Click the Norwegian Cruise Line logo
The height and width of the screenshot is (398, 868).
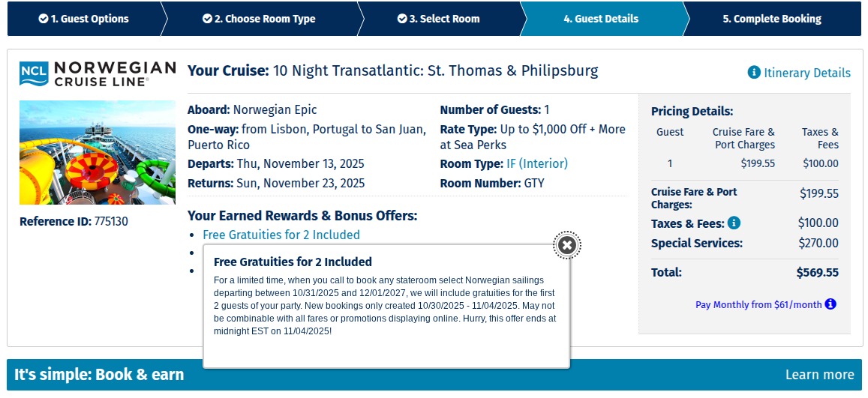(98, 73)
